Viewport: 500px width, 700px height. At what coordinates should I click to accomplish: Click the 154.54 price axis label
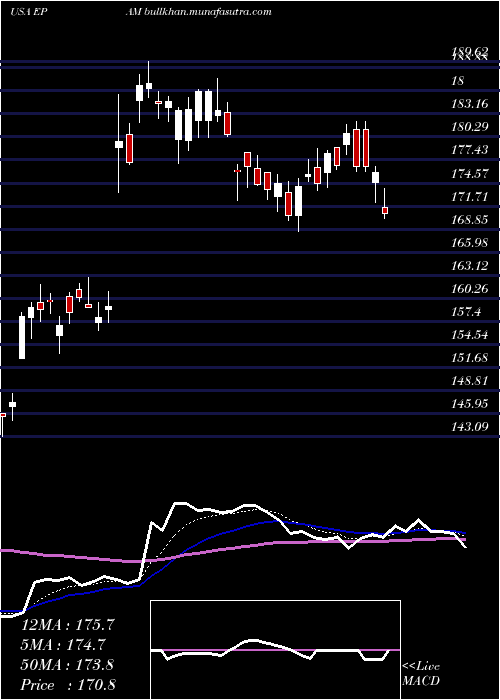[x=470, y=336]
